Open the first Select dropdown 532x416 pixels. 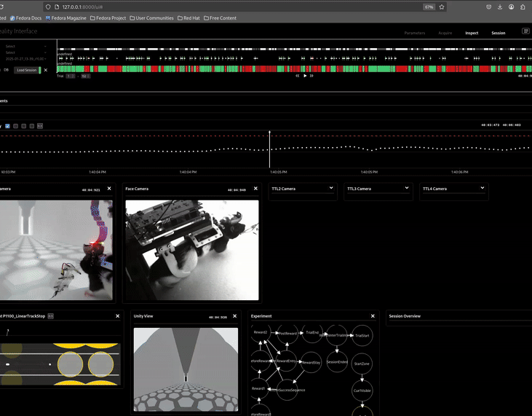25,46
